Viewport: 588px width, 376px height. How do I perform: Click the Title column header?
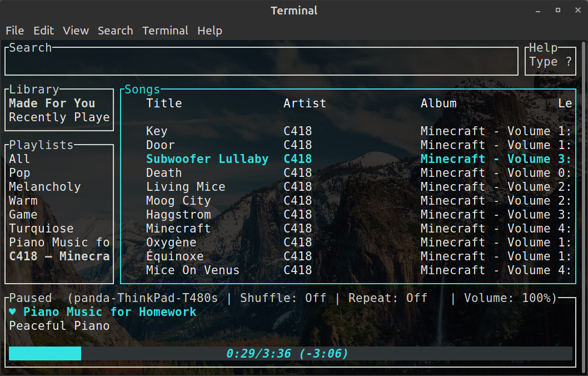point(164,103)
